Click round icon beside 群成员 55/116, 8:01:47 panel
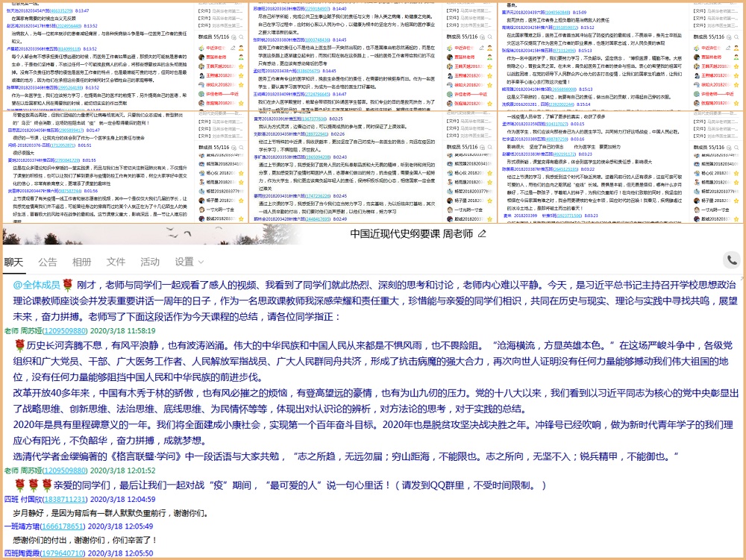Viewport: 746px width, 560px height. (x=233, y=148)
